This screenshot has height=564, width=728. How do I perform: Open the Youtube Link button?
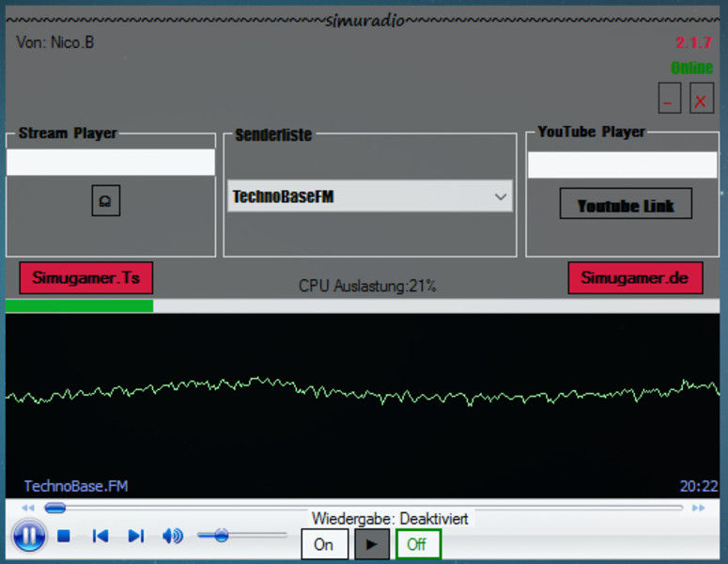626,205
